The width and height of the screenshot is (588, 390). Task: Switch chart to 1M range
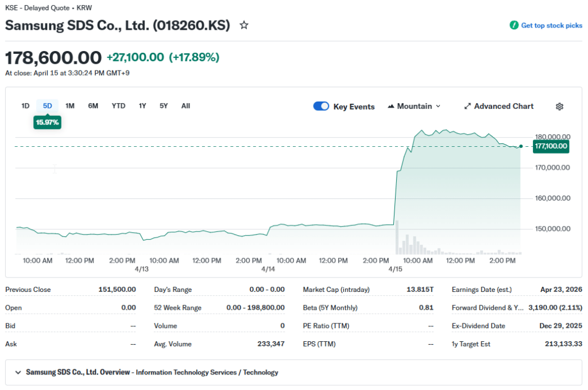(x=70, y=106)
